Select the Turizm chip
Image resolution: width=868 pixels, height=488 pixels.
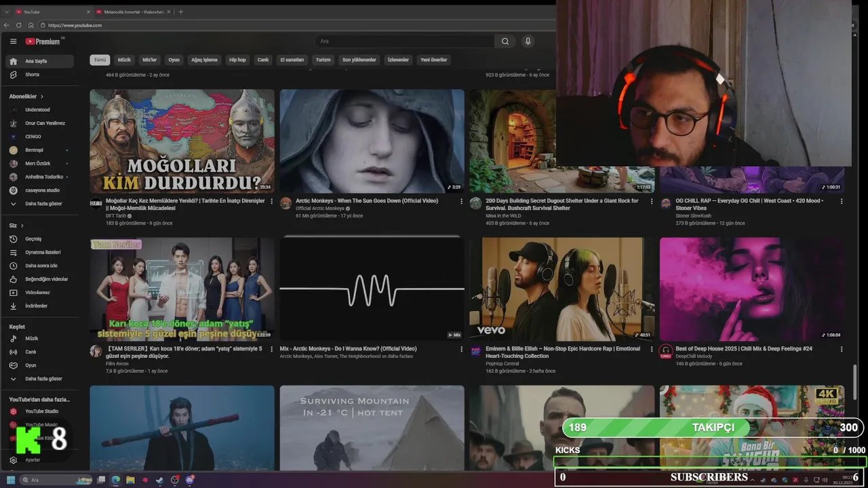323,60
